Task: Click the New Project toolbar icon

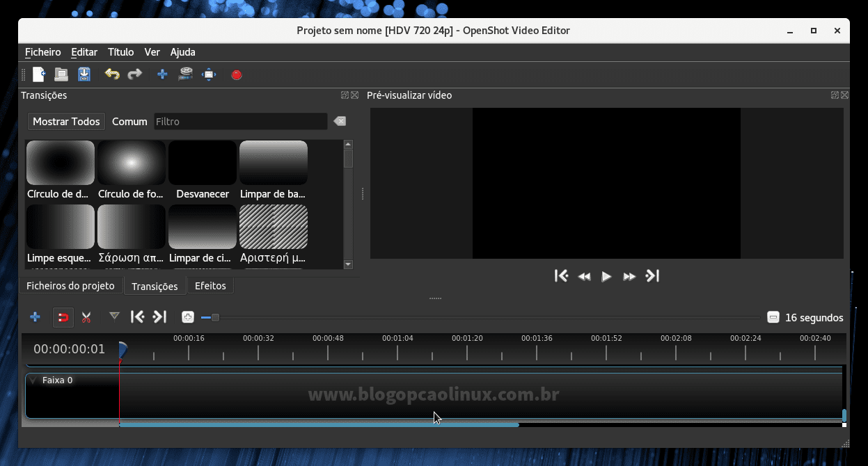Action: 39,74
